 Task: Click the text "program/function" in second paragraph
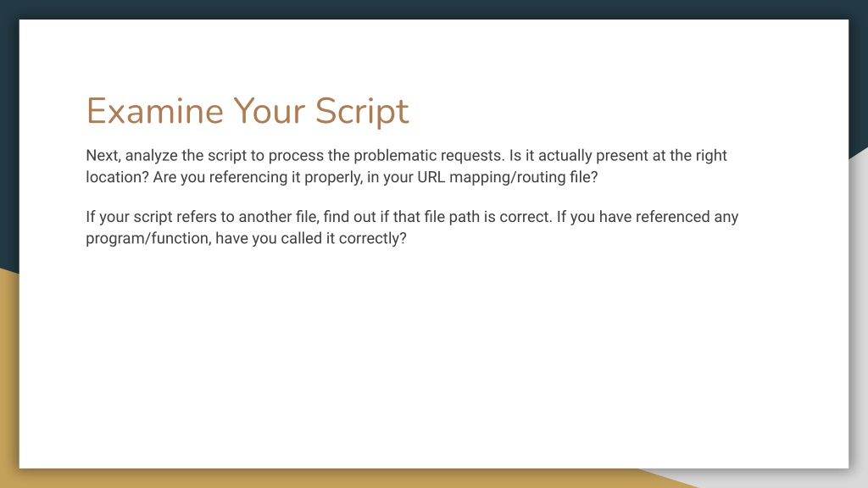pos(147,238)
